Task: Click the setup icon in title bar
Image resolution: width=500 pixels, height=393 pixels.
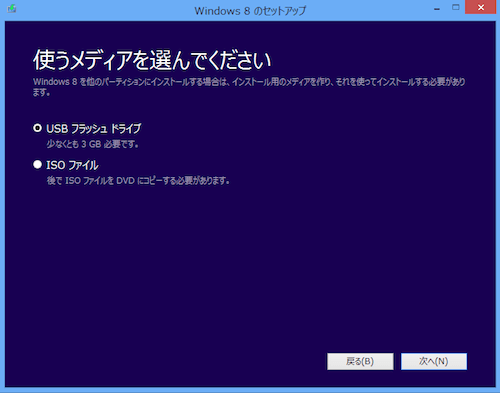Action: [12, 8]
